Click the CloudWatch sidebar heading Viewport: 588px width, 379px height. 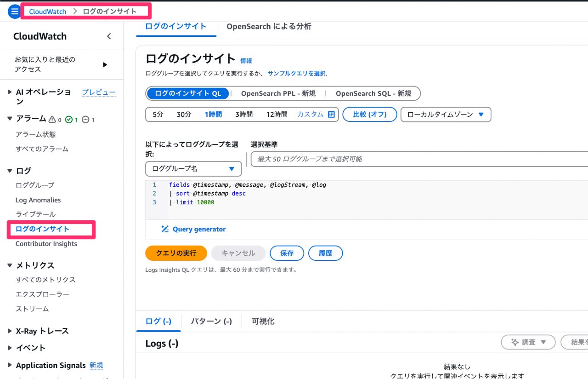tap(40, 36)
